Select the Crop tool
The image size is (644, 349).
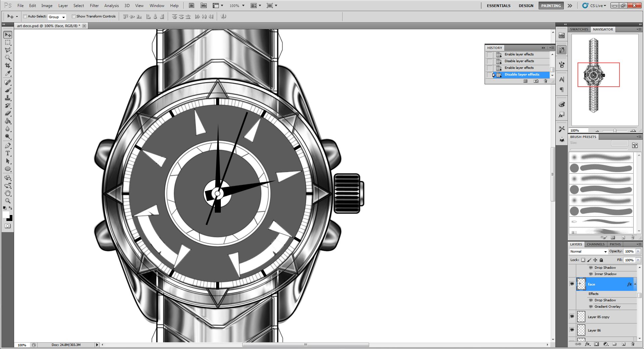click(8, 66)
